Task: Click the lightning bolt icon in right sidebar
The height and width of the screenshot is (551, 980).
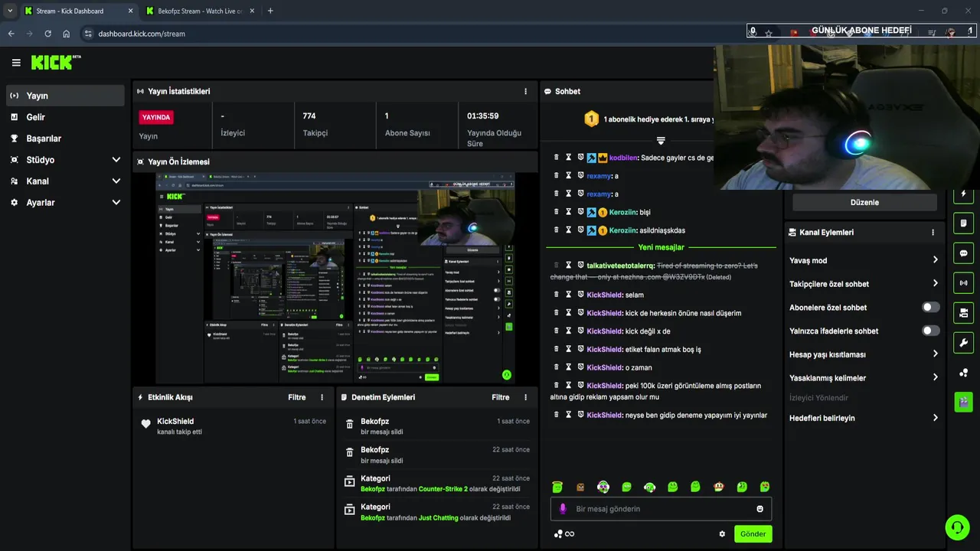Action: pos(963,194)
